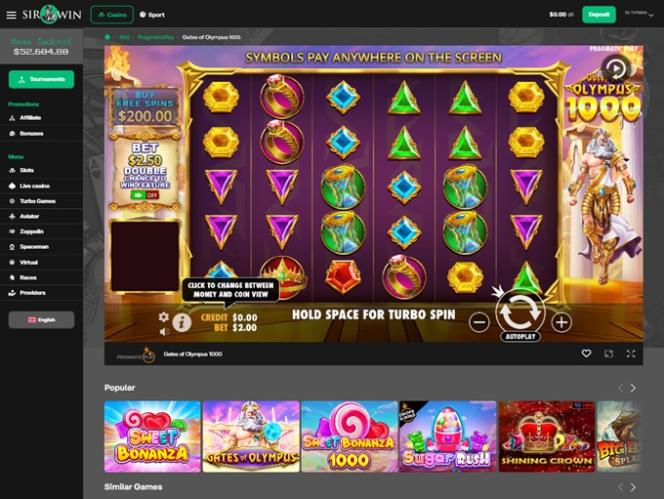Enter fullscreen mode icon

coord(631,354)
